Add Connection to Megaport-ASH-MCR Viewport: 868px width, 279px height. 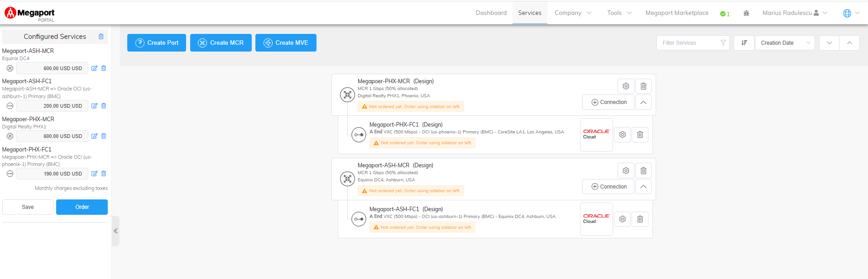tap(609, 187)
